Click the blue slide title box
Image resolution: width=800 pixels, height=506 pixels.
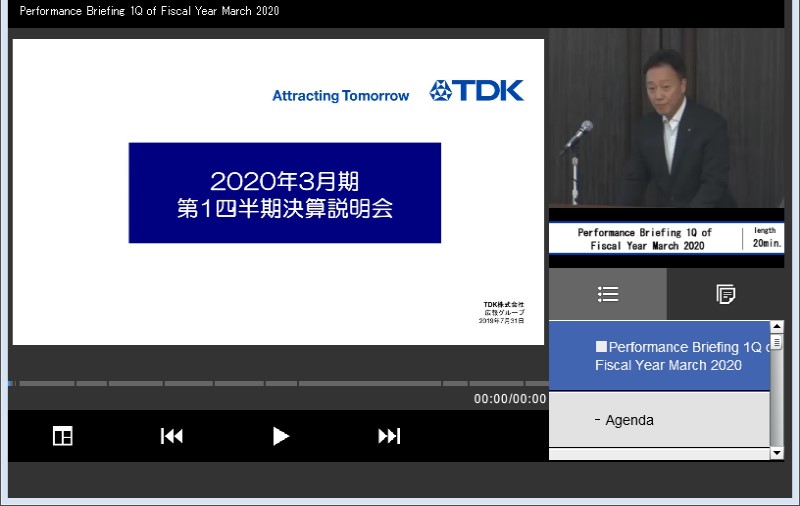pyautogui.click(x=285, y=193)
